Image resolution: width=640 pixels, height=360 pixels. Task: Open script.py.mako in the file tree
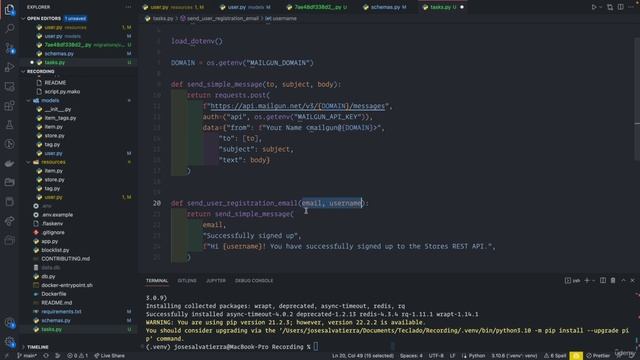click(x=62, y=91)
